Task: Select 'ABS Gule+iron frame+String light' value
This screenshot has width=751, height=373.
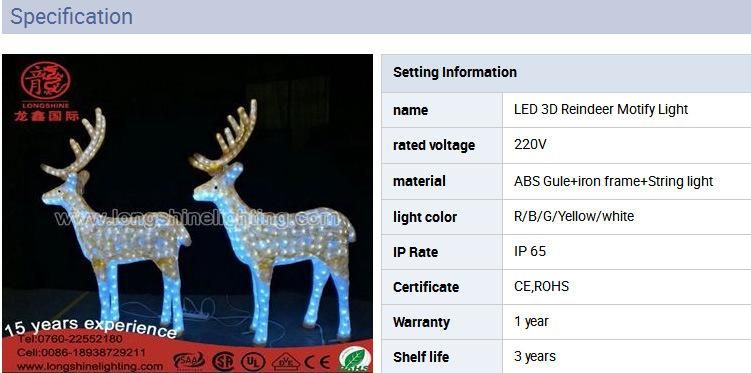Action: [614, 181]
